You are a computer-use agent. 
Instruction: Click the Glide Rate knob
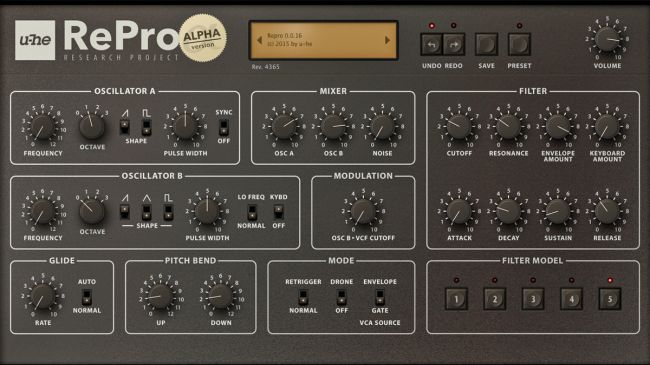click(x=43, y=296)
